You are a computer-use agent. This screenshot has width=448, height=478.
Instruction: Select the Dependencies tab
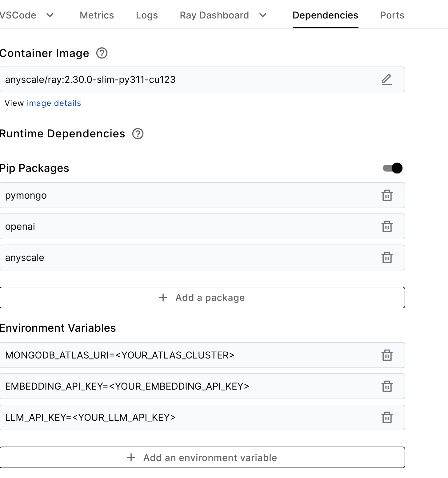pyautogui.click(x=325, y=15)
